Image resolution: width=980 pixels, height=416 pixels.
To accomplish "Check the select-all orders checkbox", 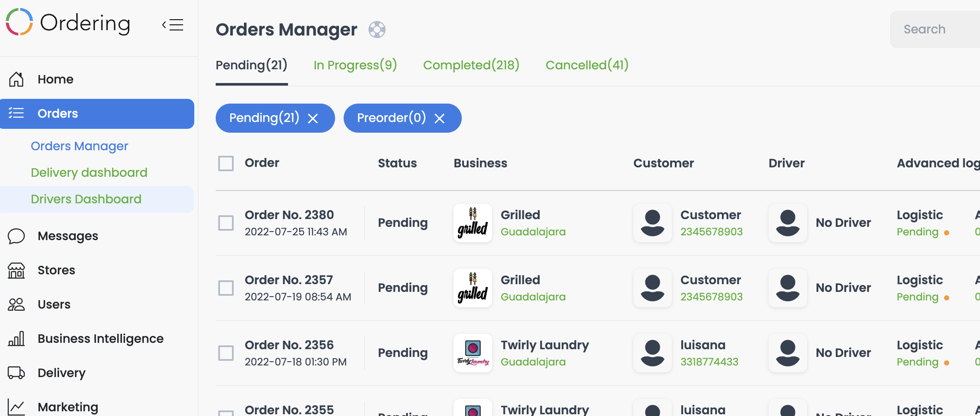I will coord(226,163).
